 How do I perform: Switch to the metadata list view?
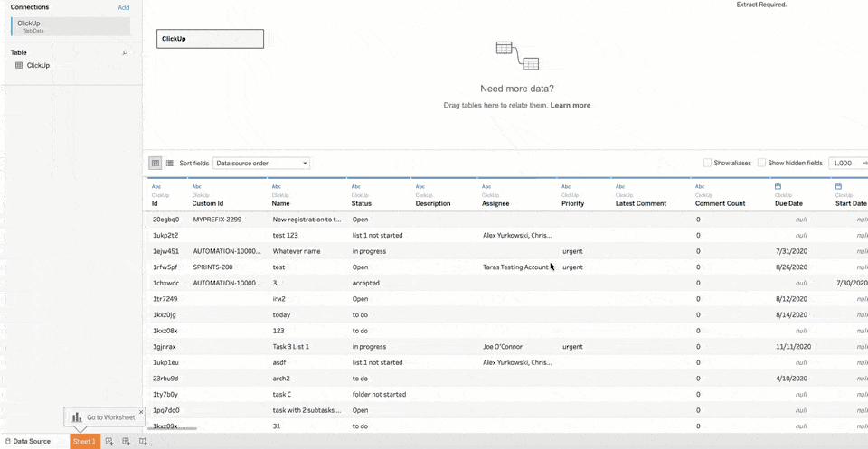169,164
